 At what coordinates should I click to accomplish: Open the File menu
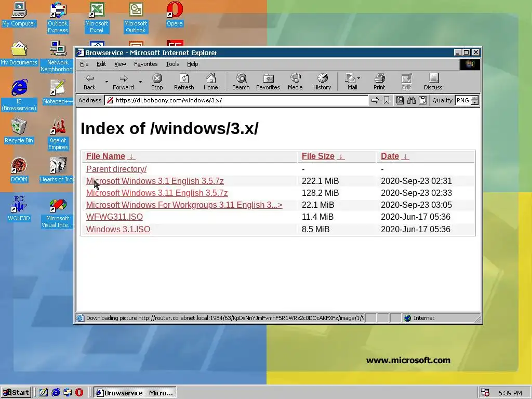(x=84, y=64)
